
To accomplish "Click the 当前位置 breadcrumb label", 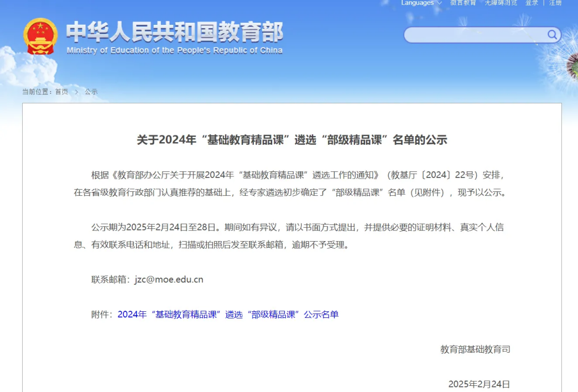I will 37,92.
